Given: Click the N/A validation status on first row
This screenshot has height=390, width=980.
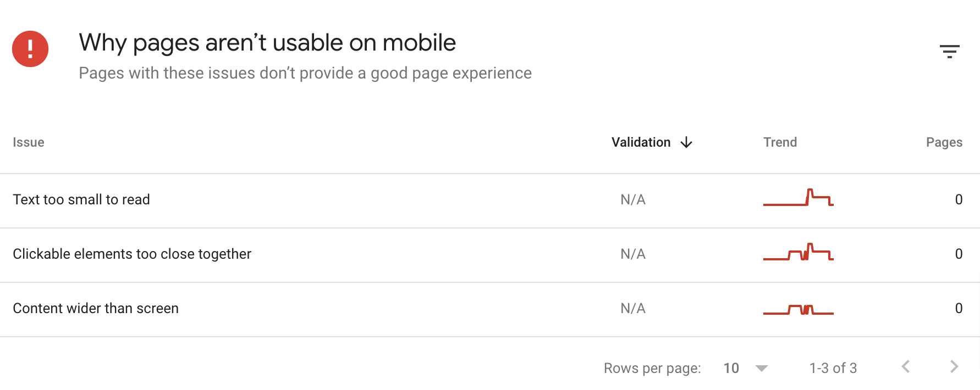Looking at the screenshot, I should 631,199.
